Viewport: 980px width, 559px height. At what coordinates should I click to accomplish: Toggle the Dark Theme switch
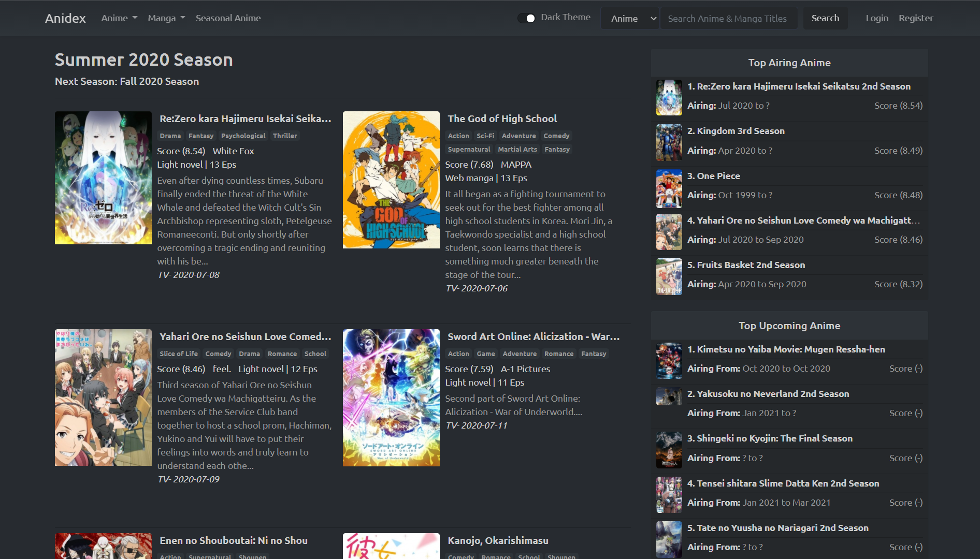(526, 18)
